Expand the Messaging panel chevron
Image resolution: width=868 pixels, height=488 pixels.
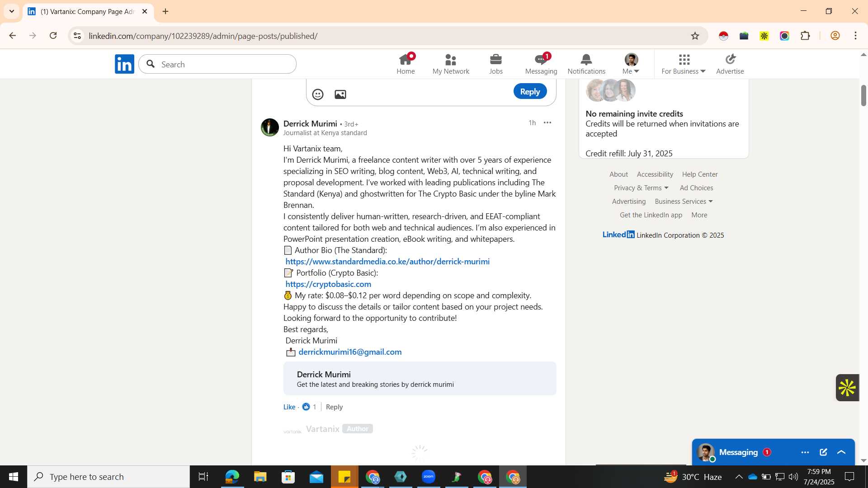841,452
